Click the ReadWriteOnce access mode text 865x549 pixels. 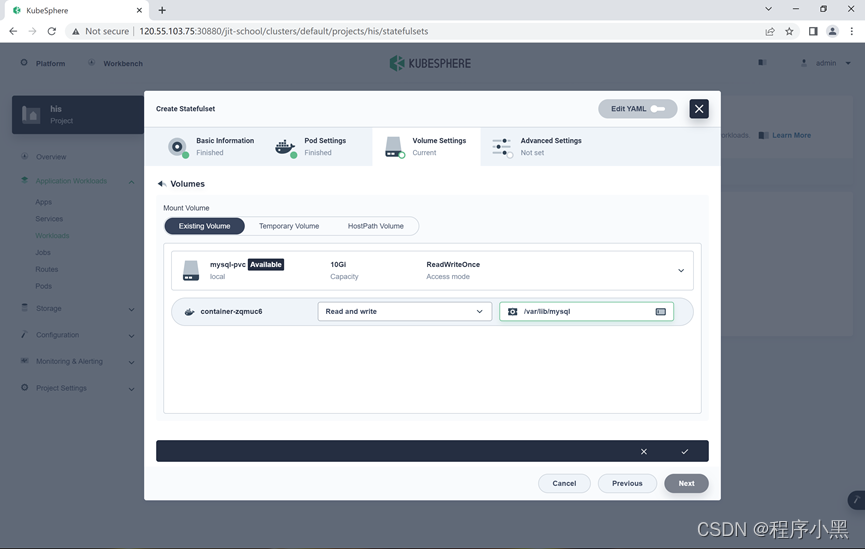pos(453,264)
